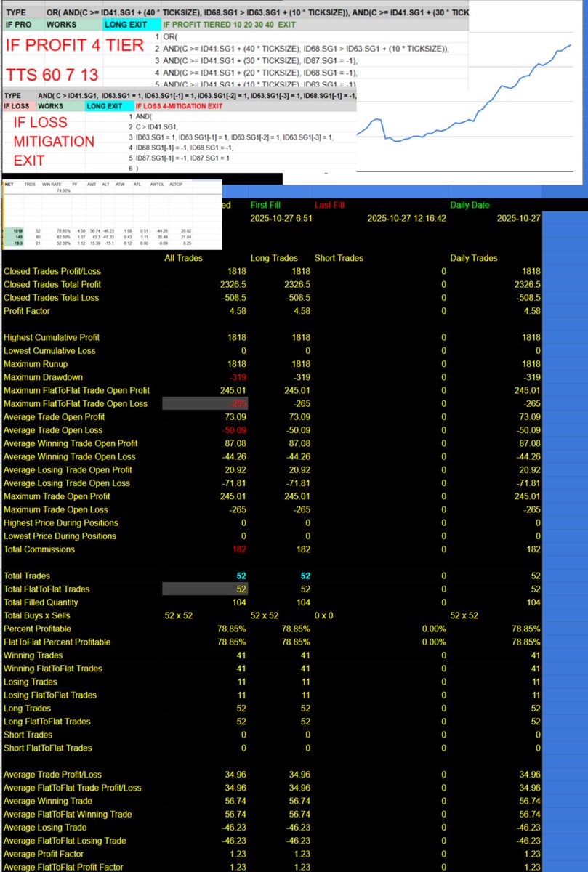Select the red -319 Maximum Drawdown value
The width and height of the screenshot is (588, 872).
[x=236, y=377]
